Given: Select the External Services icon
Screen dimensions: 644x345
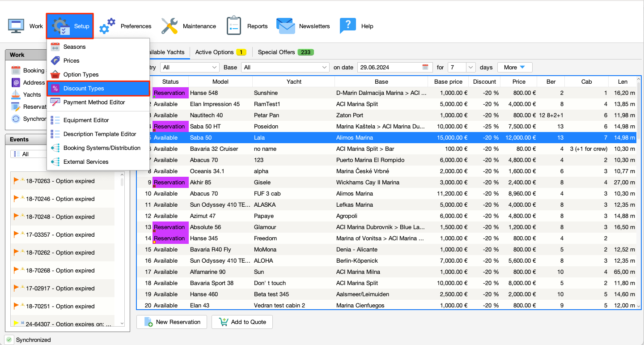Looking at the screenshot, I should tap(55, 162).
